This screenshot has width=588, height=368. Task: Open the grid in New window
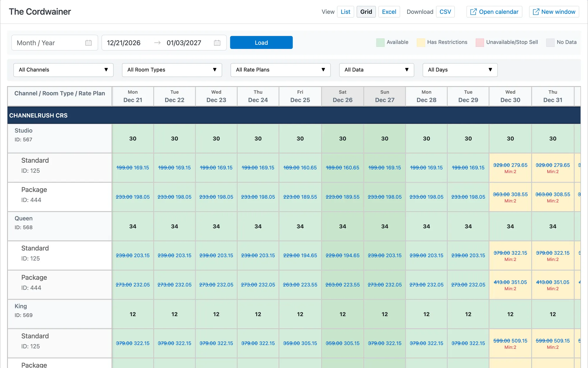[554, 12]
